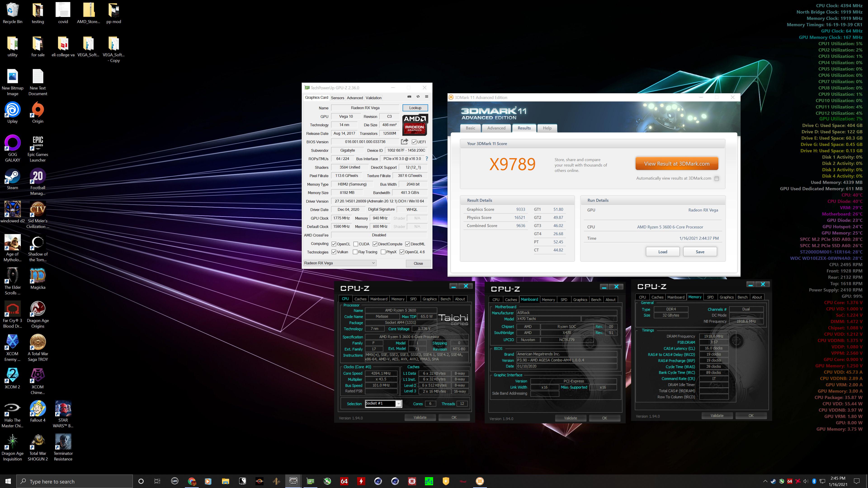Click GPU-Z screenshot camera icon
The image size is (868, 488).
click(x=409, y=97)
